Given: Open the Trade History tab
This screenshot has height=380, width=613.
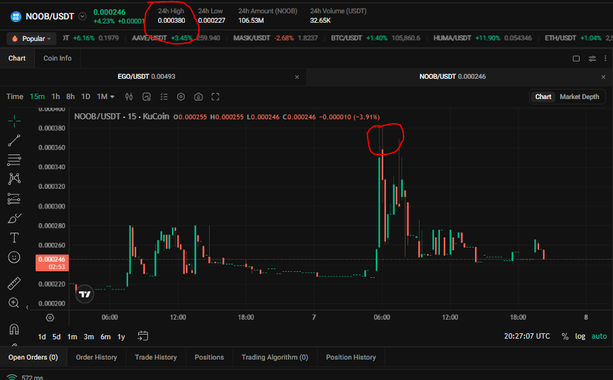Looking at the screenshot, I should (156, 357).
